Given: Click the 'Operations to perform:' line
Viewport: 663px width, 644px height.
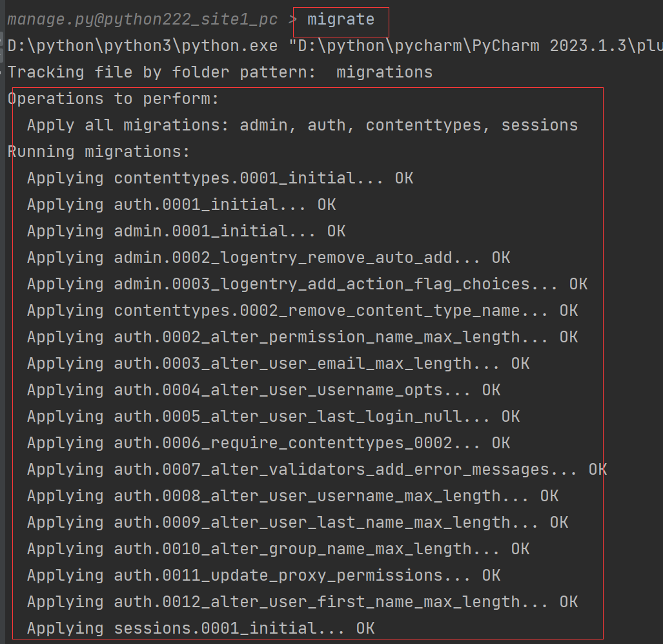Looking at the screenshot, I should tap(114, 99).
